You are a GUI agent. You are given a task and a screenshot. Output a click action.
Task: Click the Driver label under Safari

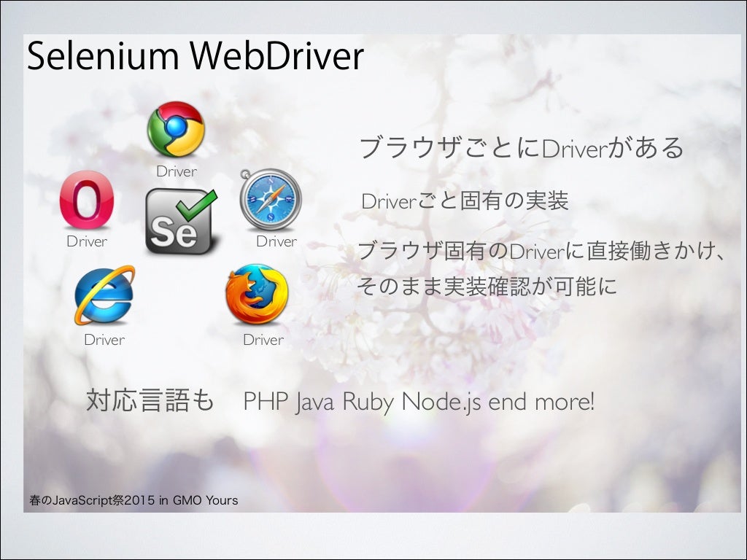276,241
